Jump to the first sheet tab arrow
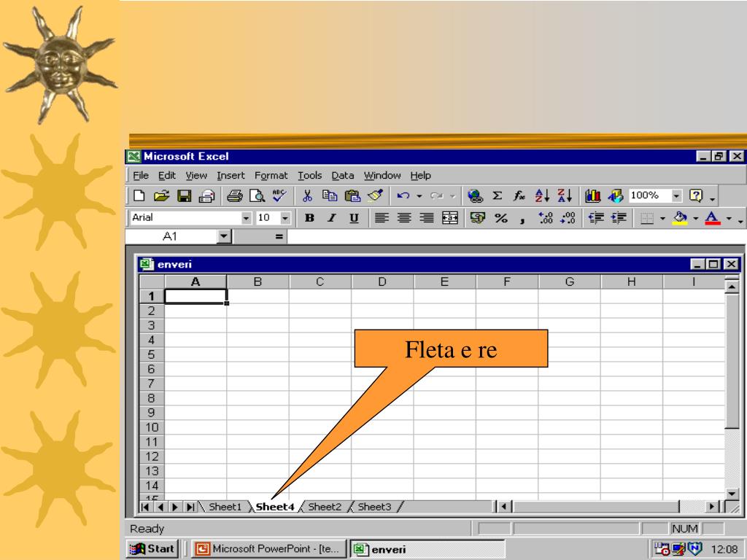Viewport: 747px width, 560px height. pyautogui.click(x=145, y=507)
